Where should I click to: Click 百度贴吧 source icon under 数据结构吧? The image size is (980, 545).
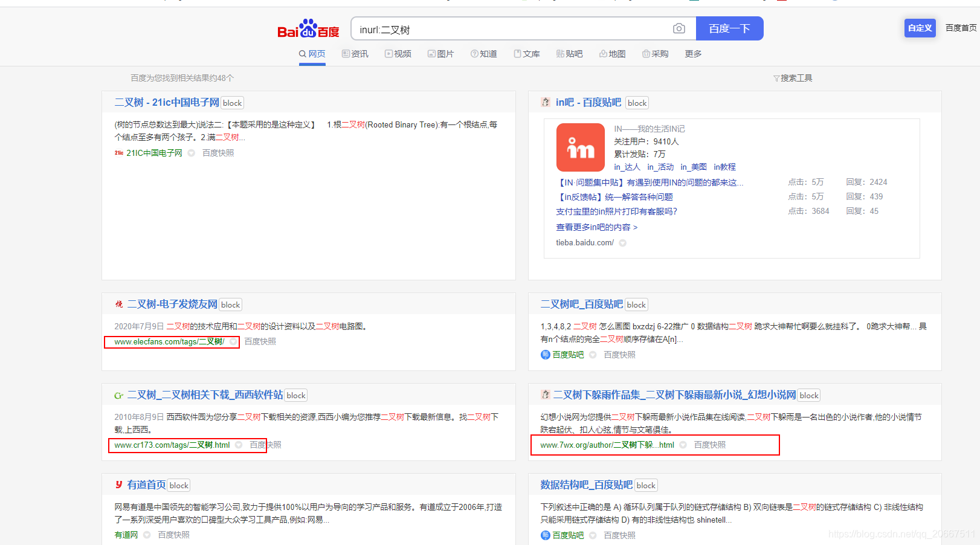pyautogui.click(x=545, y=535)
